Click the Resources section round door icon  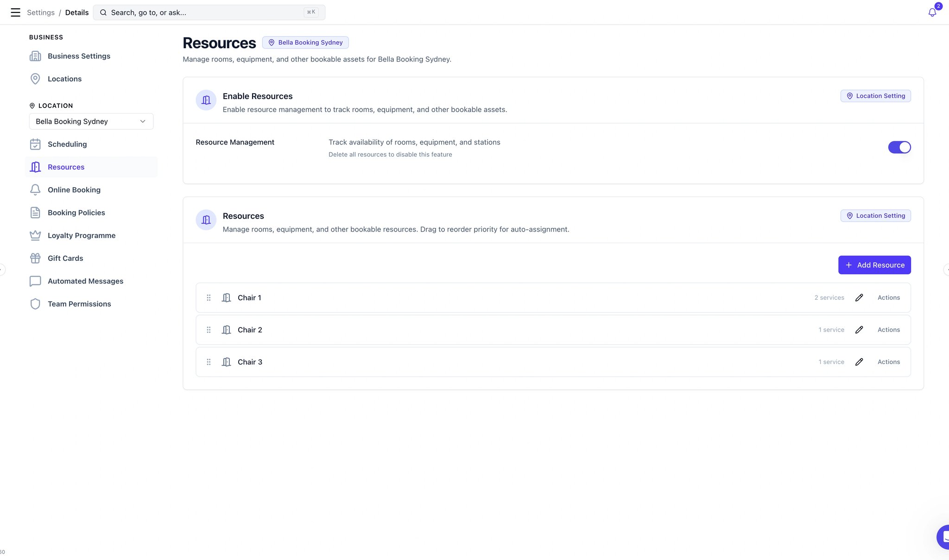[206, 220]
